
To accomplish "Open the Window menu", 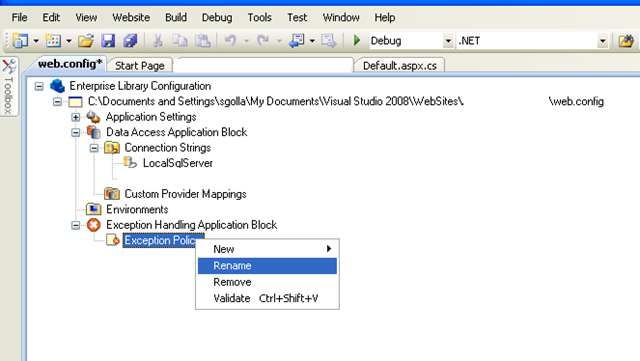I will [x=341, y=18].
